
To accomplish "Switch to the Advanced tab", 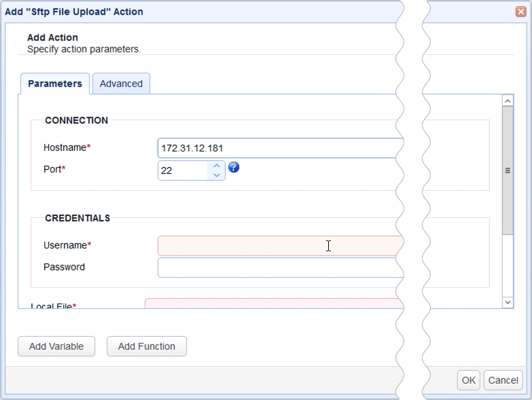I will tap(121, 84).
